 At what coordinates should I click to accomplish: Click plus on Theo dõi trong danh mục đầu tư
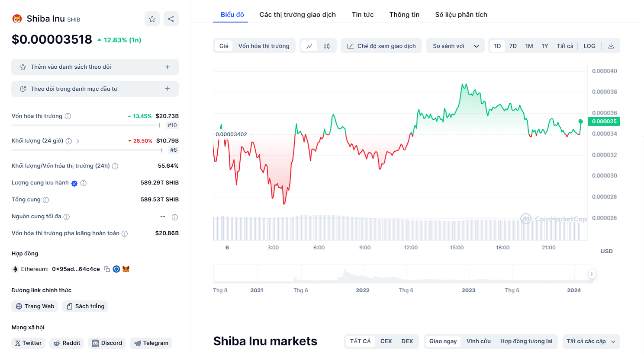(167, 89)
